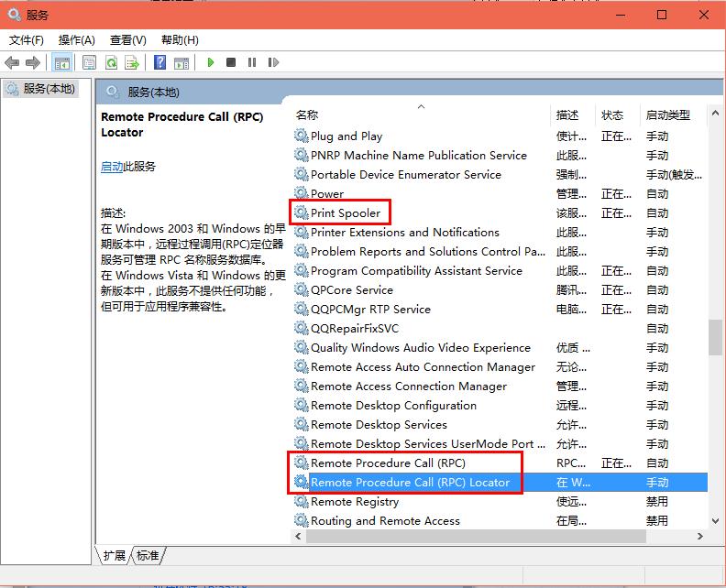
Task: Click gear icon beside Remote Procedure Call (RPC)
Action: [x=301, y=463]
